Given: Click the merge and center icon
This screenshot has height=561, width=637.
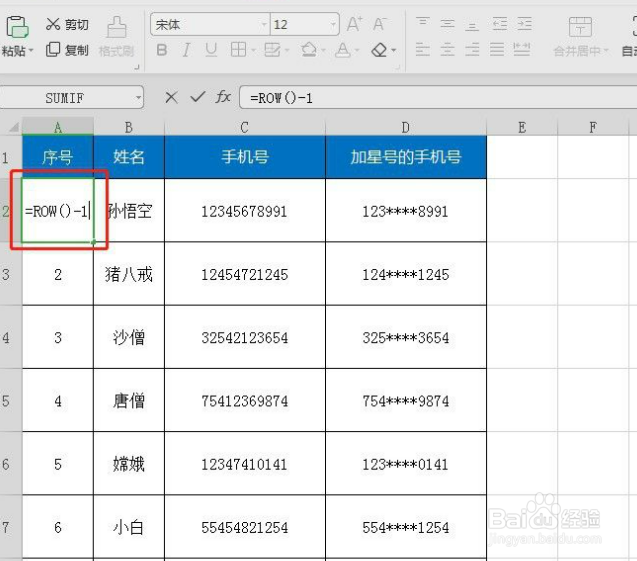Looking at the screenshot, I should click(580, 27).
